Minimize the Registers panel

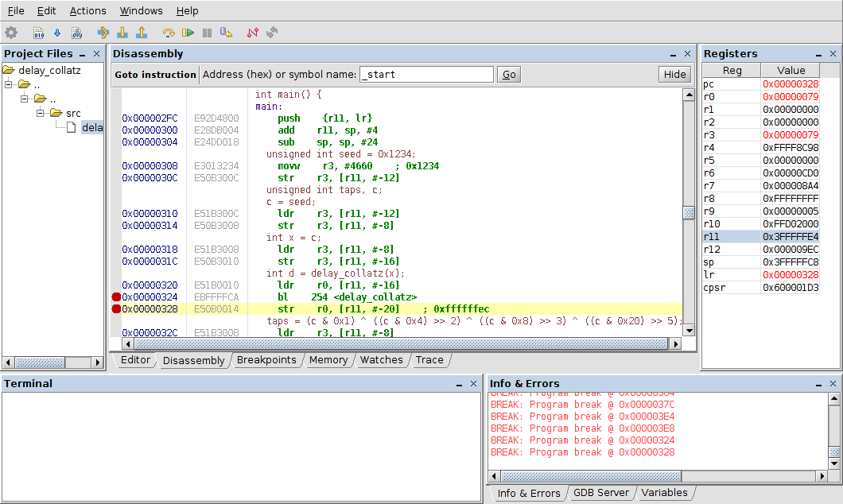[x=819, y=54]
